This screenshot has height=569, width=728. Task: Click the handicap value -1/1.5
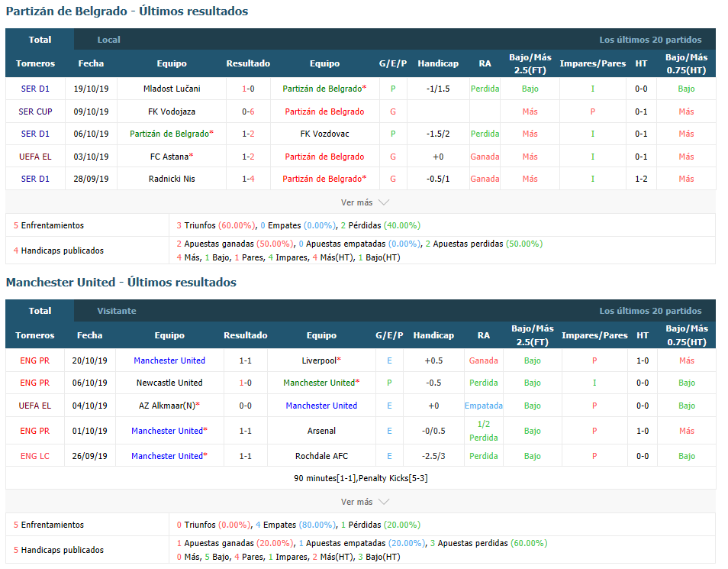(438, 89)
